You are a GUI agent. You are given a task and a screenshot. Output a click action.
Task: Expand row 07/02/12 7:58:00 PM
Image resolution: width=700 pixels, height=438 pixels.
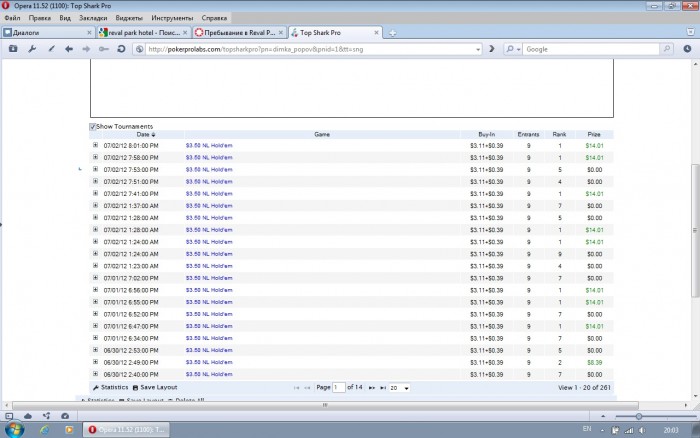click(x=95, y=157)
